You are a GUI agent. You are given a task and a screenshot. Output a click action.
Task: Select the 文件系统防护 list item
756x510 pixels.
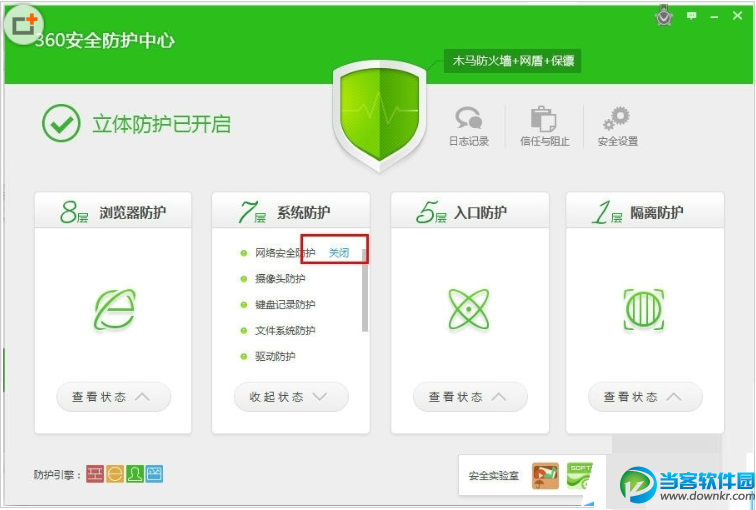click(x=285, y=331)
